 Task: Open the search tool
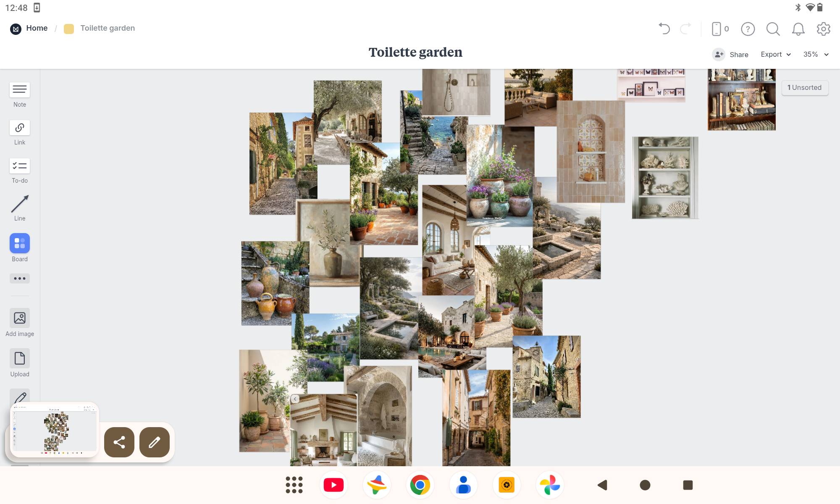(x=773, y=29)
